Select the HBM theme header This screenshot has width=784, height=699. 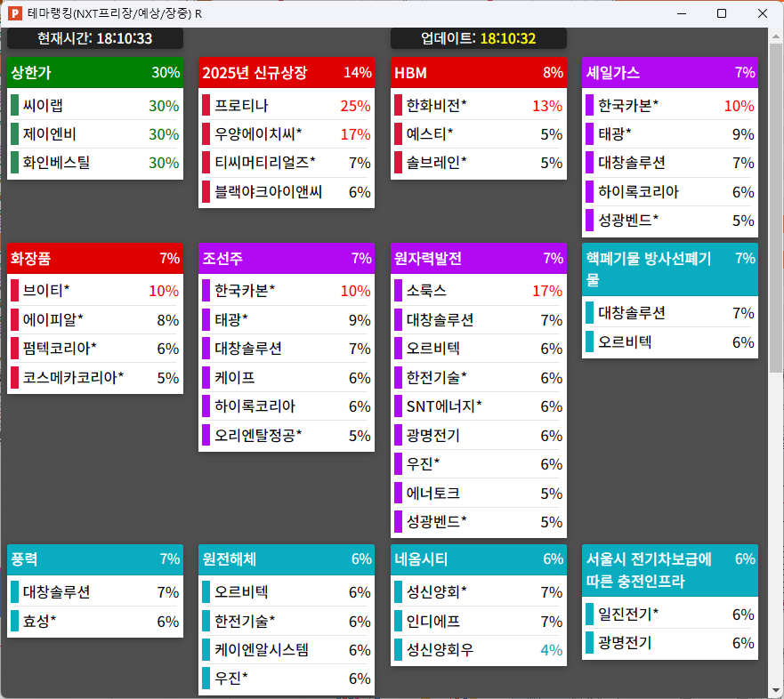tap(479, 73)
